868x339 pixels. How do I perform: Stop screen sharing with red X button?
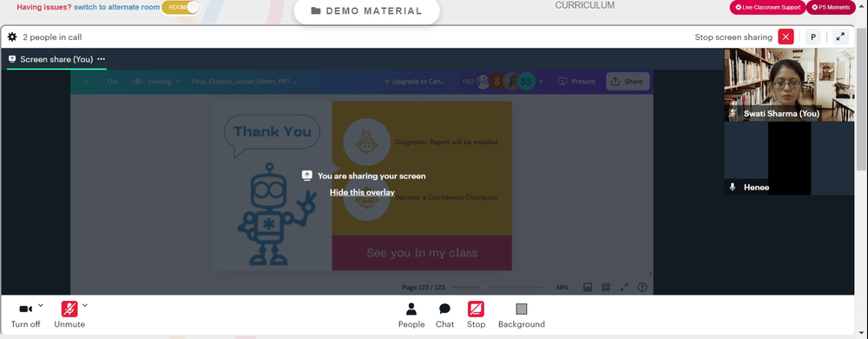click(x=786, y=37)
